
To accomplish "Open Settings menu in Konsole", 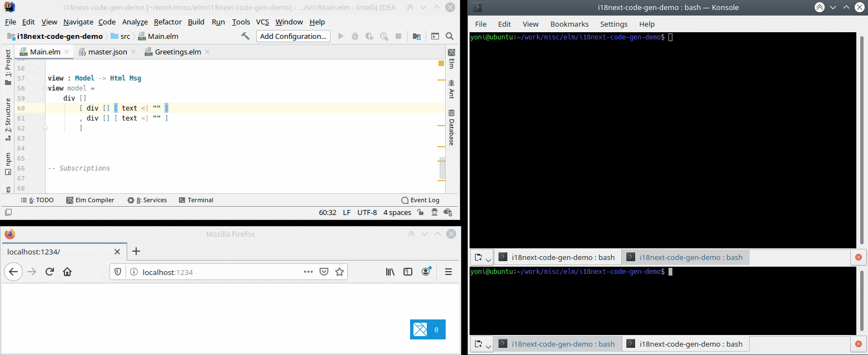I will tap(613, 24).
